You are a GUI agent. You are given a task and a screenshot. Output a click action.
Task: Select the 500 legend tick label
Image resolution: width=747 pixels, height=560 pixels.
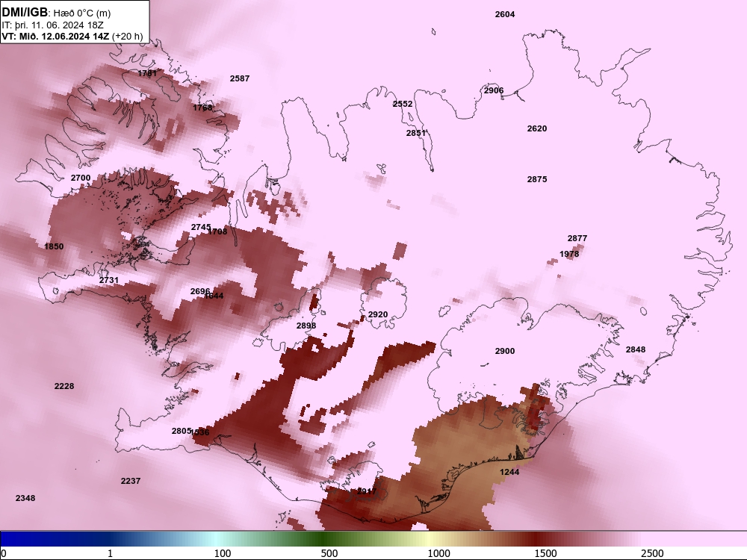(329, 553)
